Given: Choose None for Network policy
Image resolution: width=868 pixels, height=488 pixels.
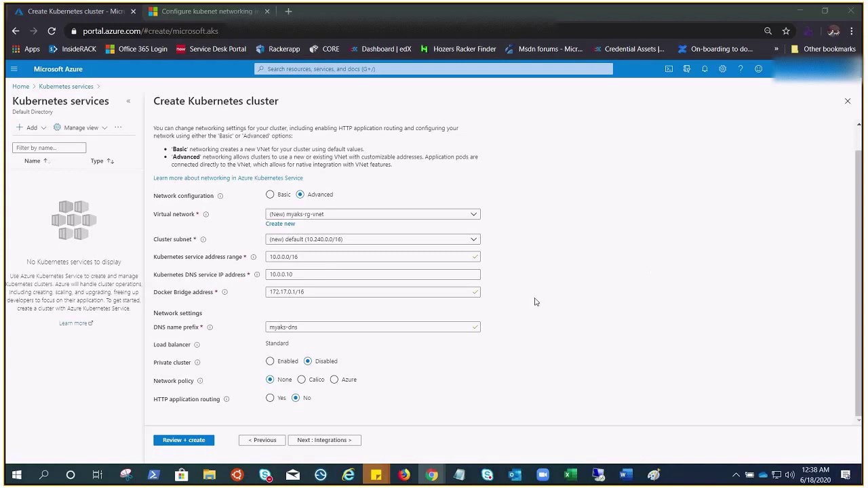Looking at the screenshot, I should (x=270, y=380).
